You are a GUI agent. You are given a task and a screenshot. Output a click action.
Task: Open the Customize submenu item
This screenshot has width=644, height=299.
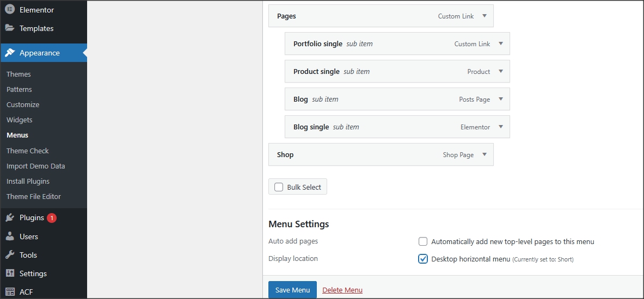[23, 104]
